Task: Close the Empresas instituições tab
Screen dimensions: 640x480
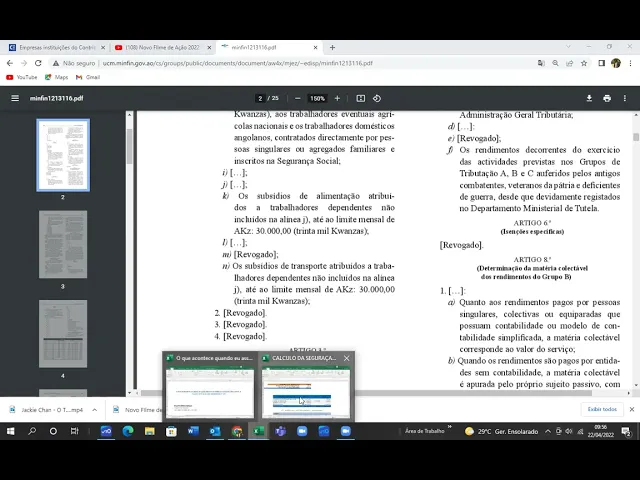Action: point(103,48)
